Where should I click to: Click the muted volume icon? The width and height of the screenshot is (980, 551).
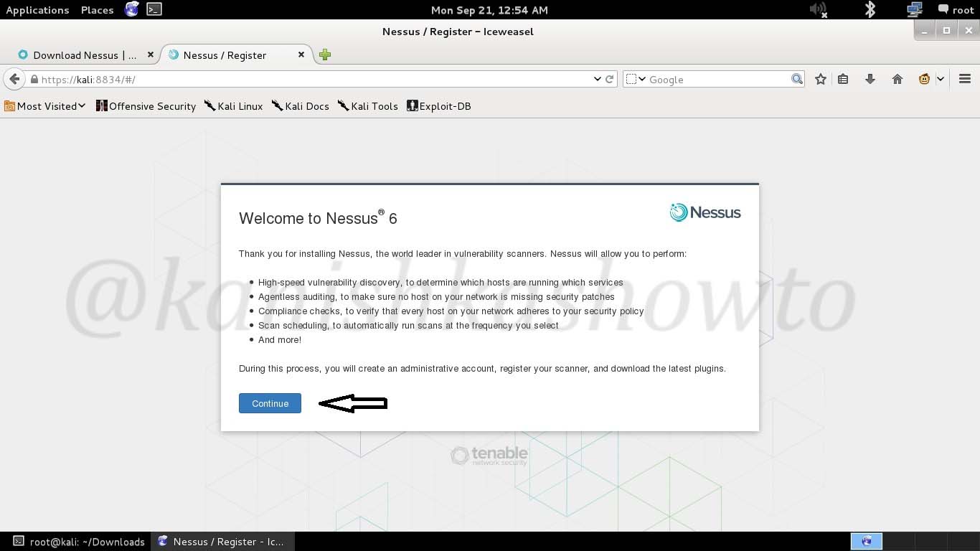[818, 9]
